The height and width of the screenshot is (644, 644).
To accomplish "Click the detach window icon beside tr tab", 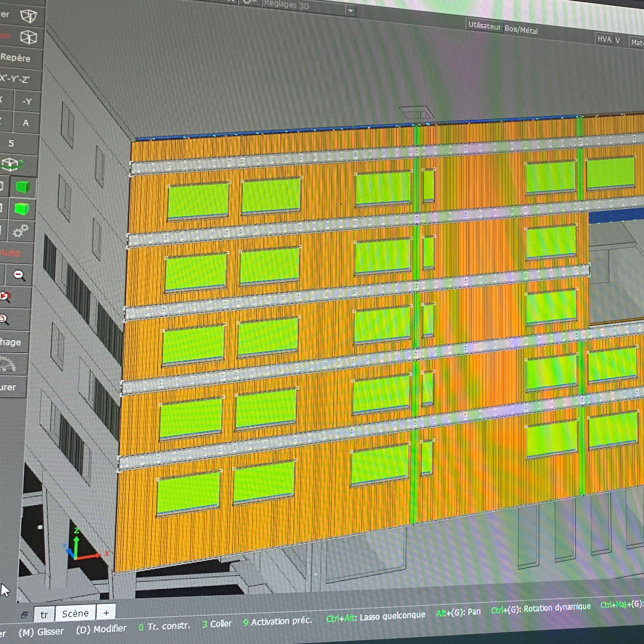I will click(x=24, y=615).
